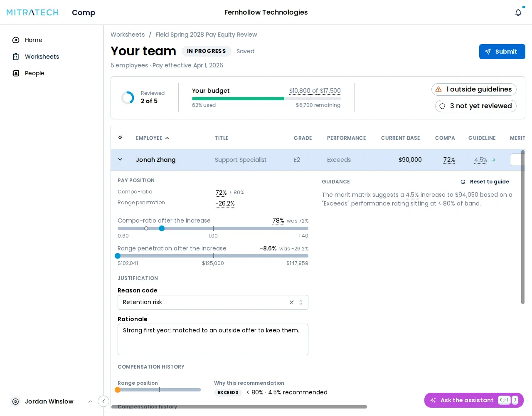532x416 pixels.
Task: Open the notifications bell
Action: click(x=518, y=12)
